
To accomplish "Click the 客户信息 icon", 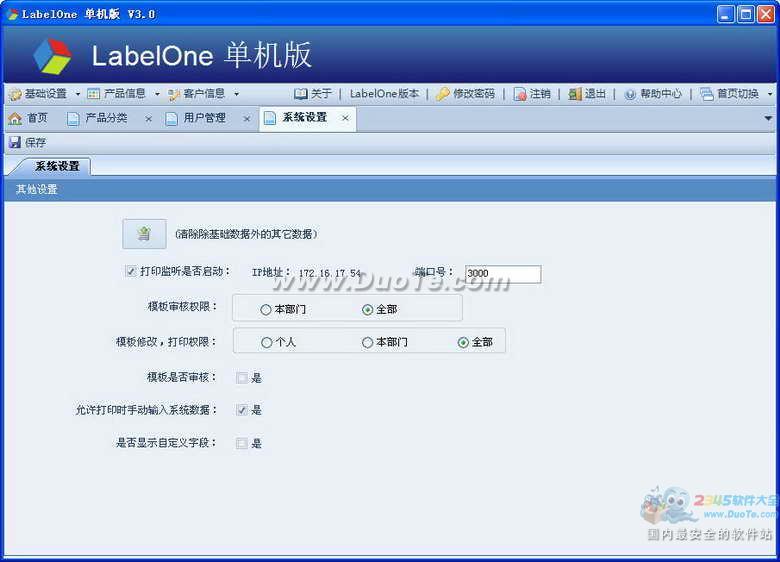I will pyautogui.click(x=174, y=94).
